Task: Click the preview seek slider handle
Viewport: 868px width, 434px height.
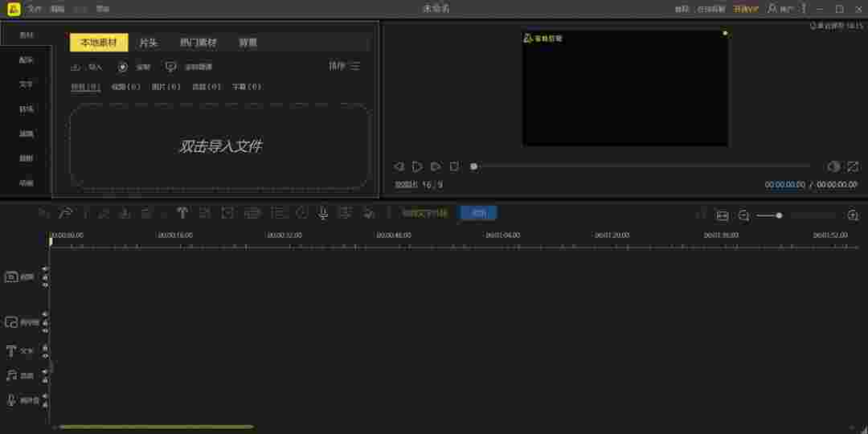Action: point(473,166)
